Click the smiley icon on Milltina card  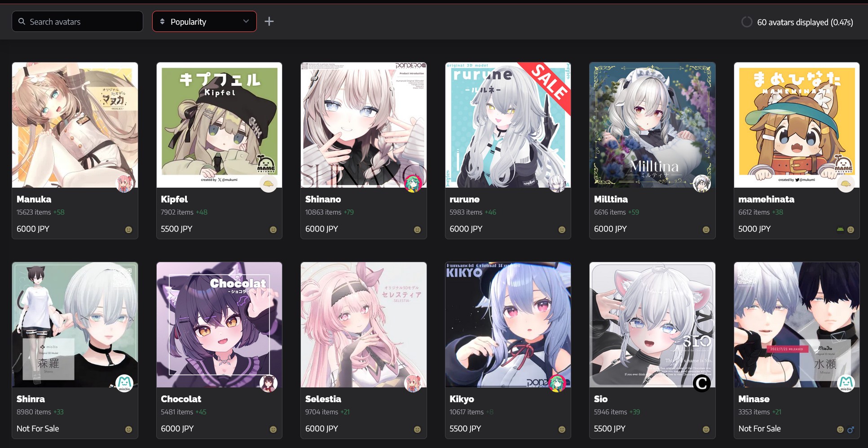pos(706,230)
